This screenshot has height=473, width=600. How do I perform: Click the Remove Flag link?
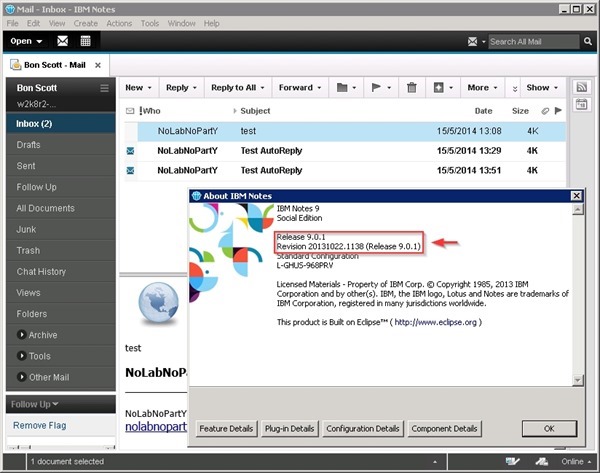point(39,426)
